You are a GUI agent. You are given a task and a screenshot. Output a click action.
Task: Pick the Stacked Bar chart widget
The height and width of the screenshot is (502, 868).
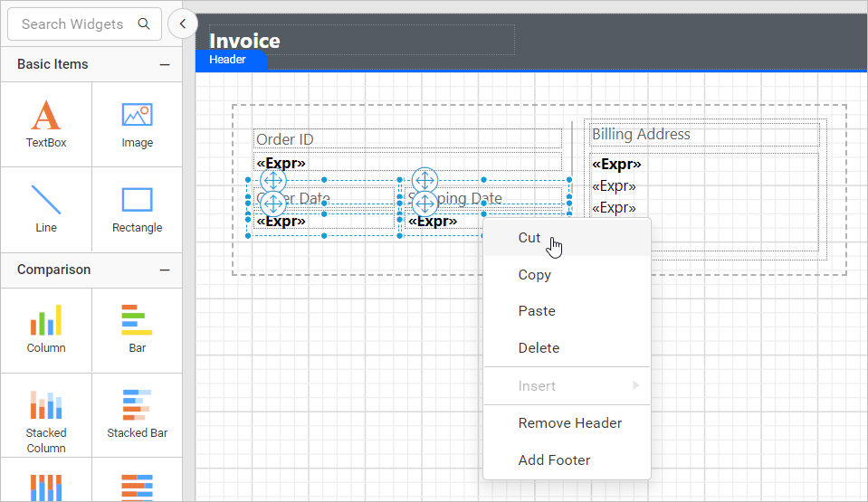tap(137, 416)
